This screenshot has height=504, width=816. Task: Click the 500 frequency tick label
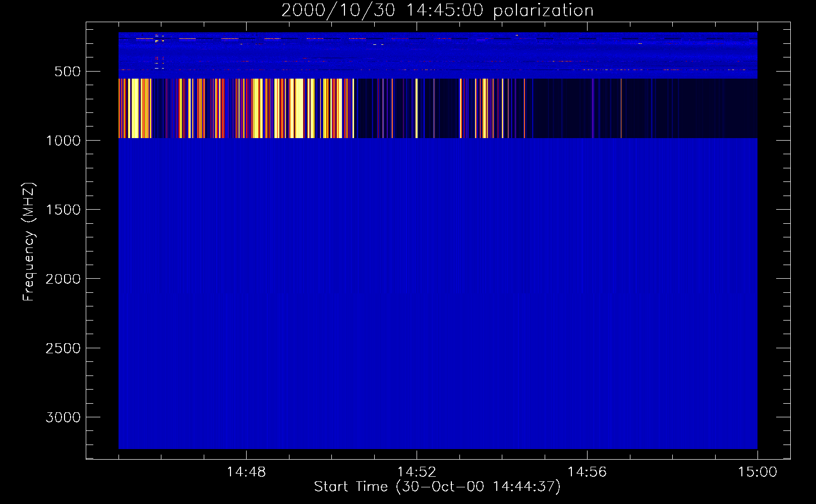coord(68,72)
